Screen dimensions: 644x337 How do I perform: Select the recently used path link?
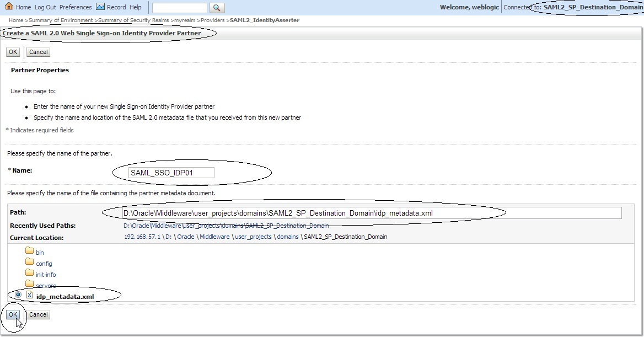tap(226, 226)
